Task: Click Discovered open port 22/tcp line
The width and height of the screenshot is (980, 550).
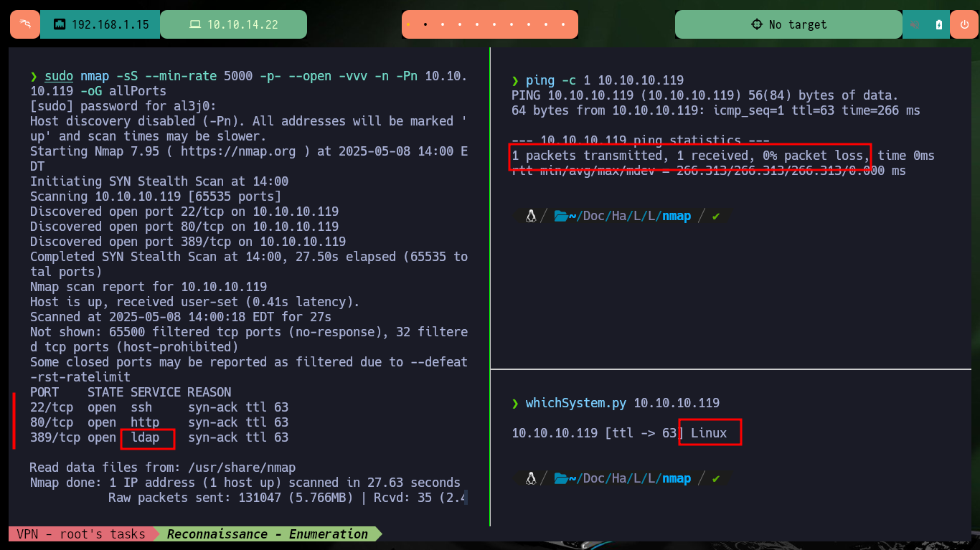Action: tap(184, 212)
